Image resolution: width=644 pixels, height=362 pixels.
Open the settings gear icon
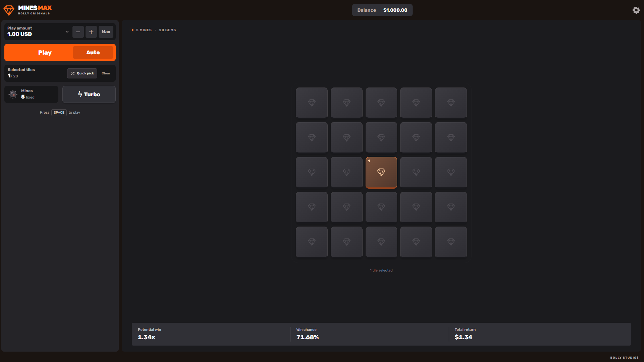(x=636, y=10)
